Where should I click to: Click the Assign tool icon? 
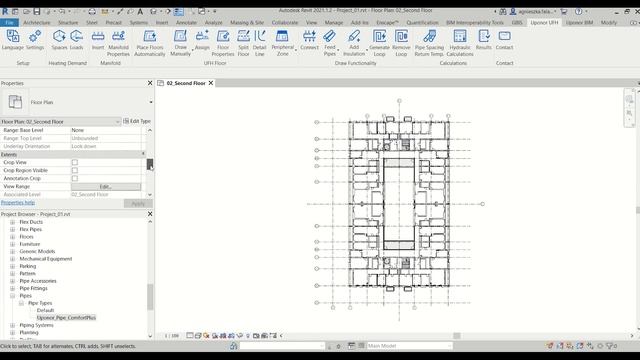click(x=202, y=40)
